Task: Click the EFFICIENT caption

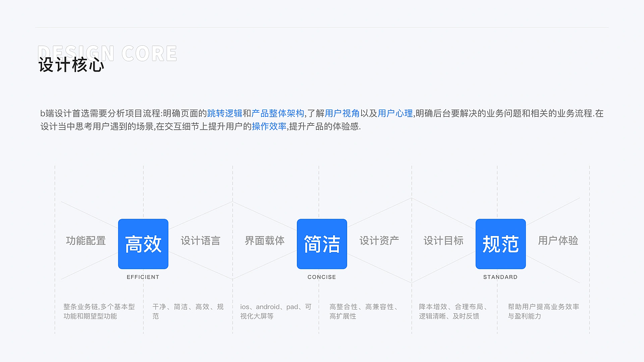Action: (143, 277)
